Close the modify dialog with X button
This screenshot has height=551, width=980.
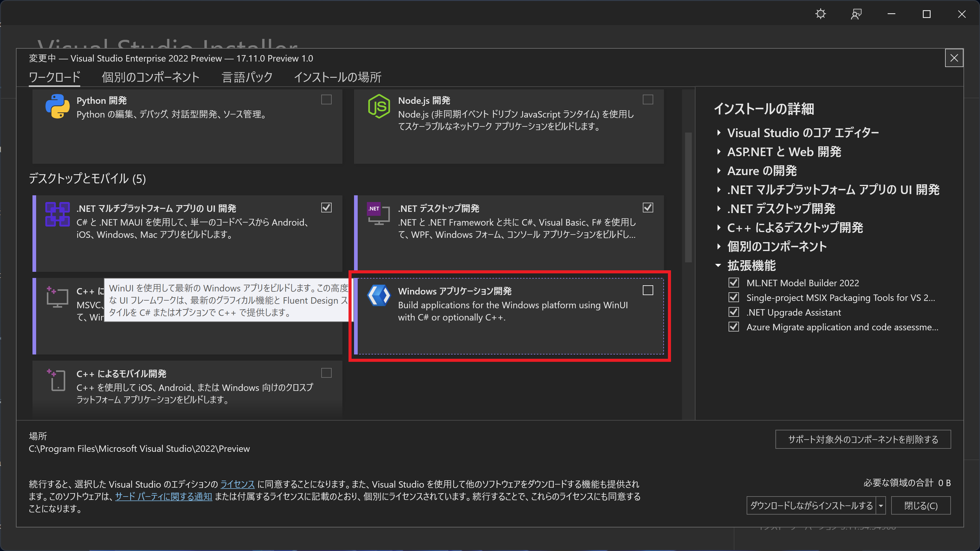pyautogui.click(x=954, y=58)
